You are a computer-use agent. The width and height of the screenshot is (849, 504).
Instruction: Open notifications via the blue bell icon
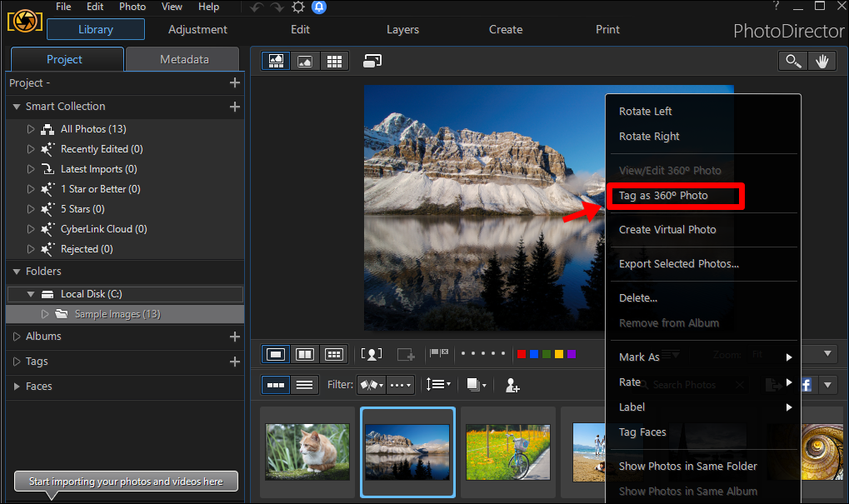319,7
